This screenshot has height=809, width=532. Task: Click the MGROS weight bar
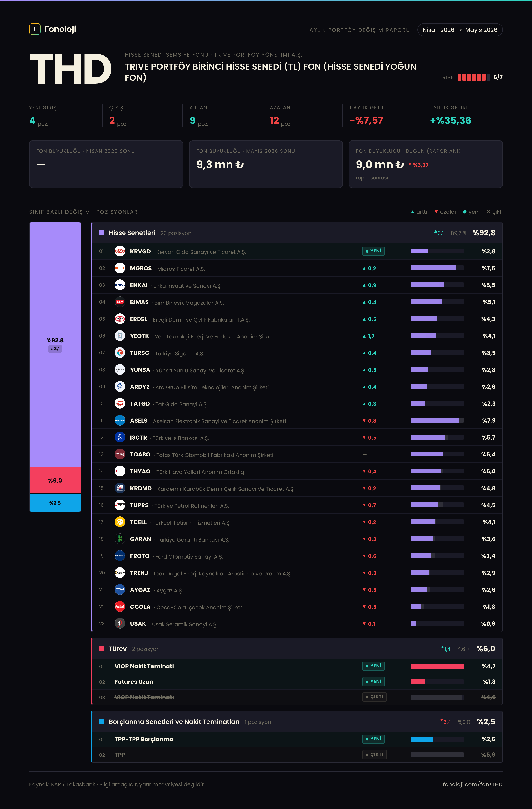click(x=437, y=268)
